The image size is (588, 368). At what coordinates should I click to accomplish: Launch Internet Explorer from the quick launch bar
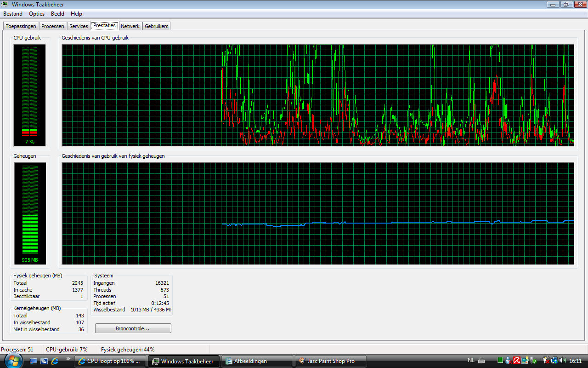pyautogui.click(x=55, y=361)
